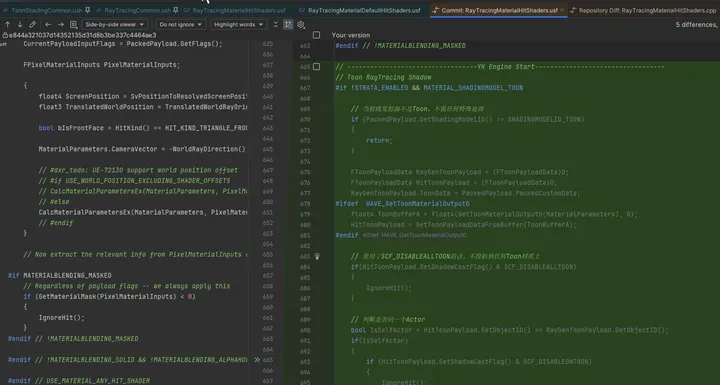
Task: Check the include-all box beside Your version
Action: (x=316, y=35)
